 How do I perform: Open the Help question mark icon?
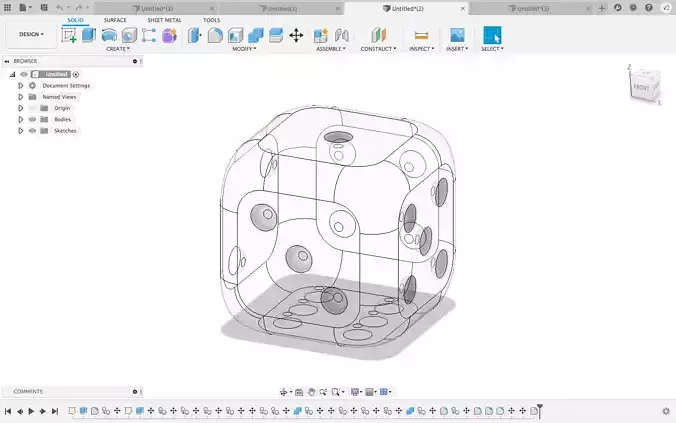649,7
